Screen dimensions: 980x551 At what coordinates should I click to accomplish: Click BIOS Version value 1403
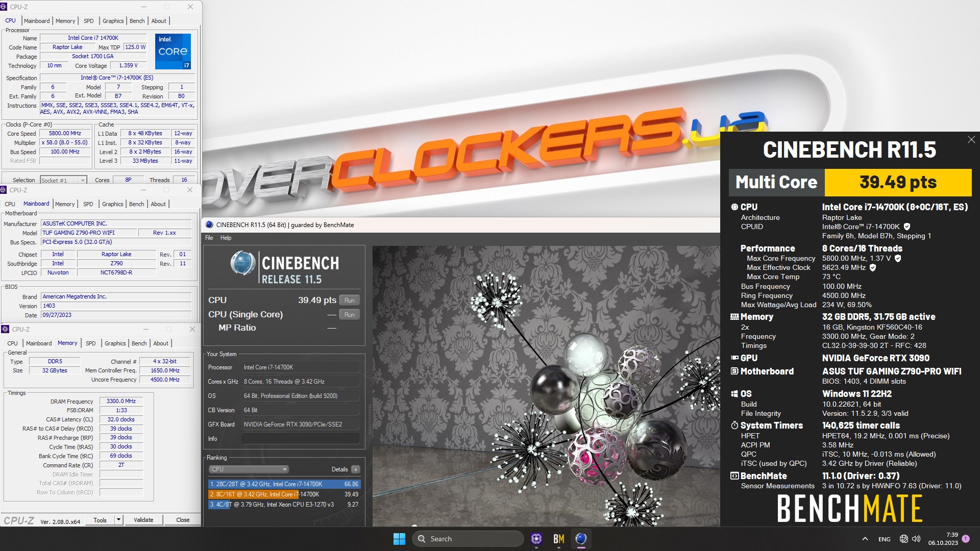point(116,306)
